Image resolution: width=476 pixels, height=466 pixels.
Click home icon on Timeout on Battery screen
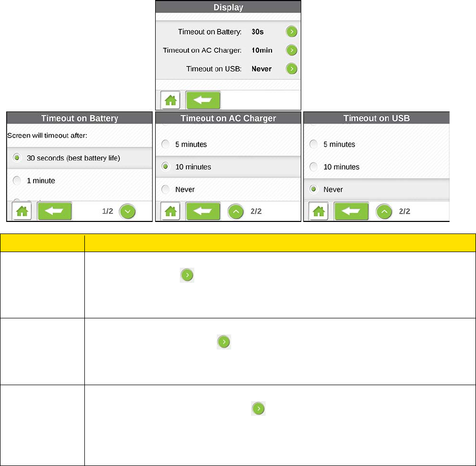(22, 211)
